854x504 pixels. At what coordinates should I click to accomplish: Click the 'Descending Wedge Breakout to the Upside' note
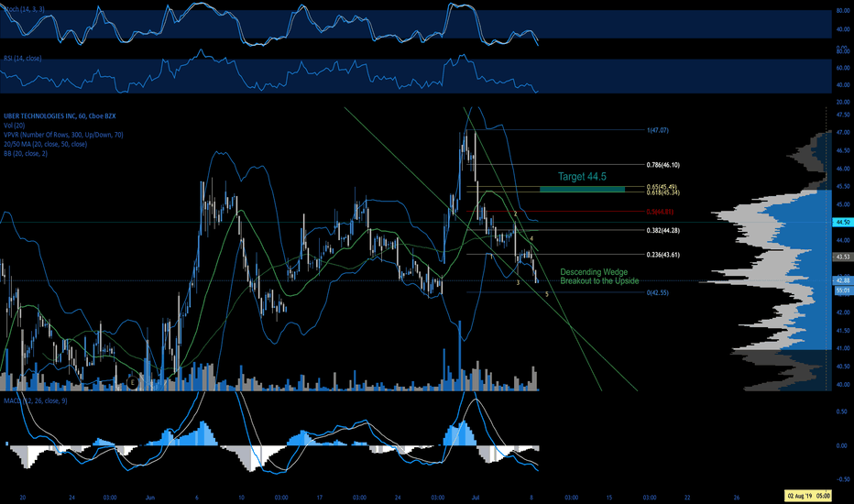click(599, 276)
